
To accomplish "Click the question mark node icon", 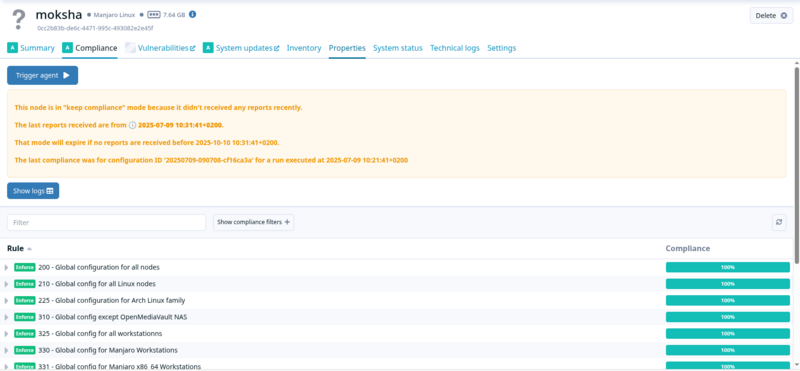I will [x=19, y=19].
